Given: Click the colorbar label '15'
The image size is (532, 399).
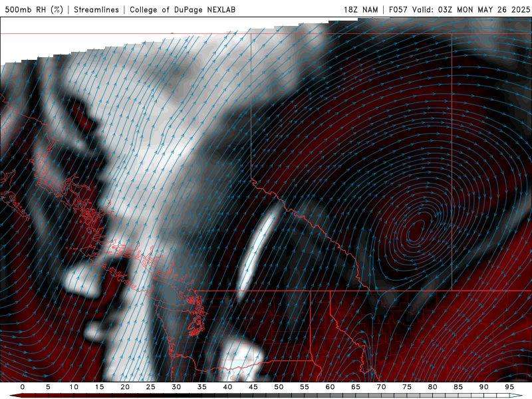Looking at the screenshot, I should [99, 387].
